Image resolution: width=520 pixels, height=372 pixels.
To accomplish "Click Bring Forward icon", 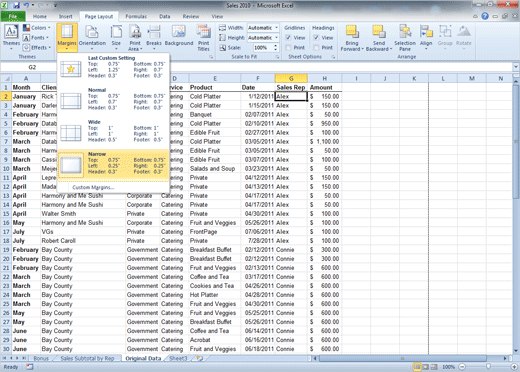I will (352, 32).
